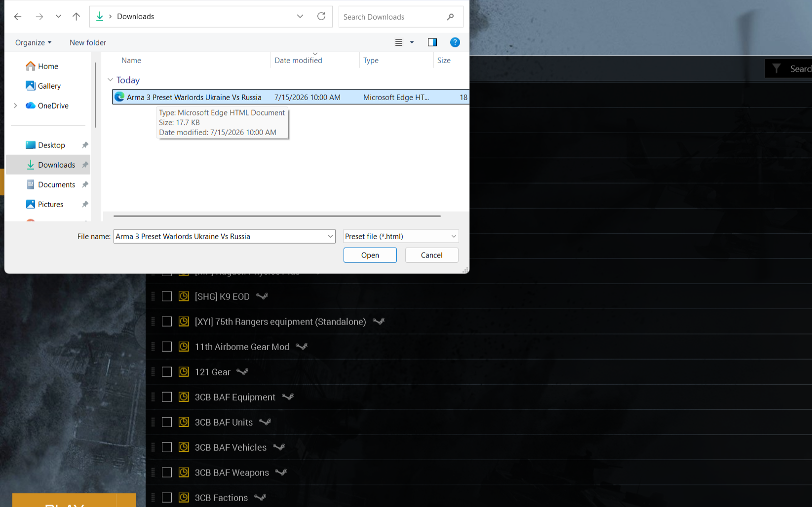Check 3CB BAF Units mod
Viewport: 812px width, 507px height.
coord(167,422)
